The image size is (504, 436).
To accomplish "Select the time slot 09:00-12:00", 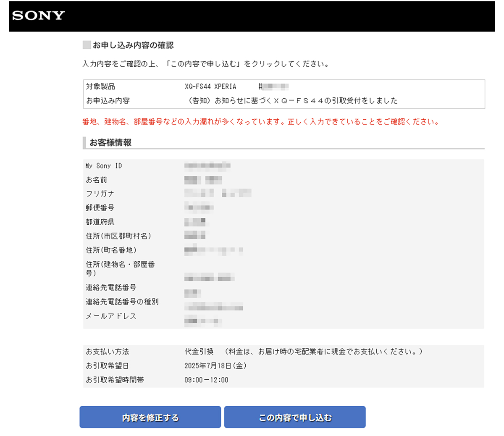I will [206, 380].
